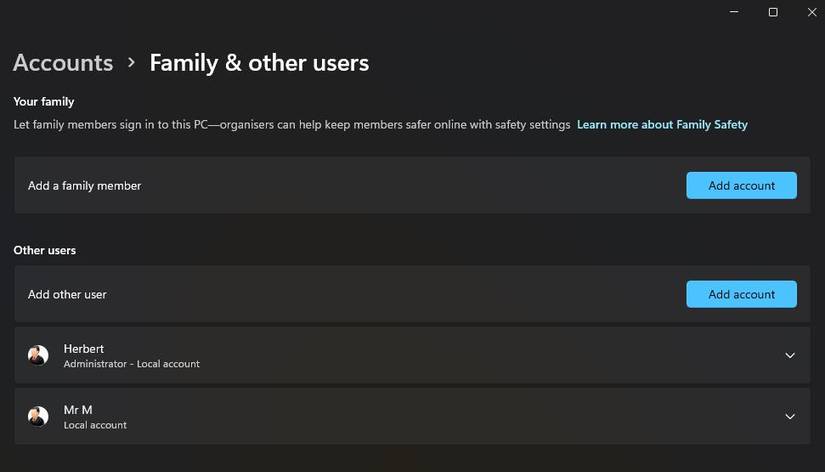
Task: Click the Family & other users title
Action: click(259, 62)
